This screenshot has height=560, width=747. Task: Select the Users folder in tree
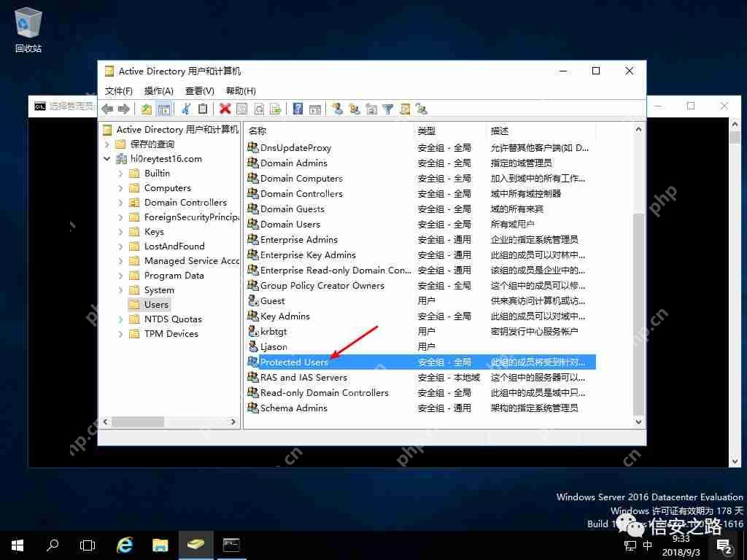pos(149,305)
